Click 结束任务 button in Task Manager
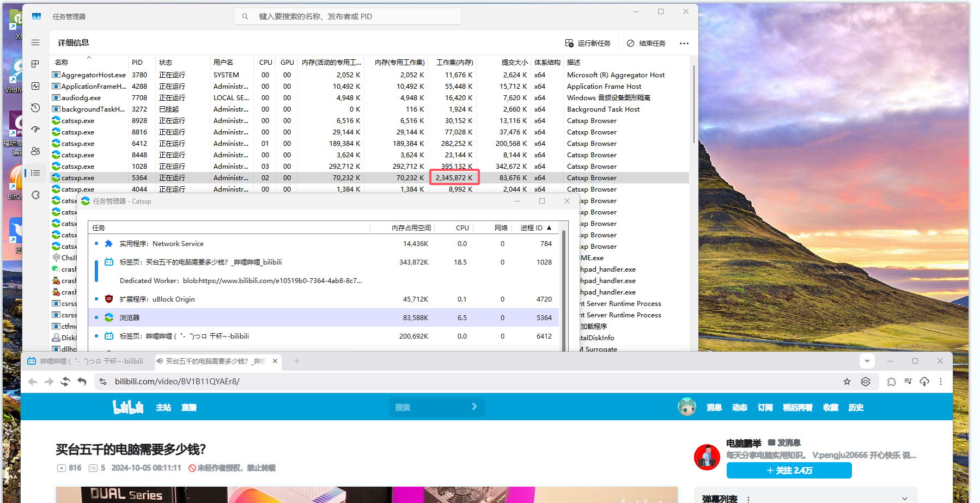 pyautogui.click(x=646, y=43)
